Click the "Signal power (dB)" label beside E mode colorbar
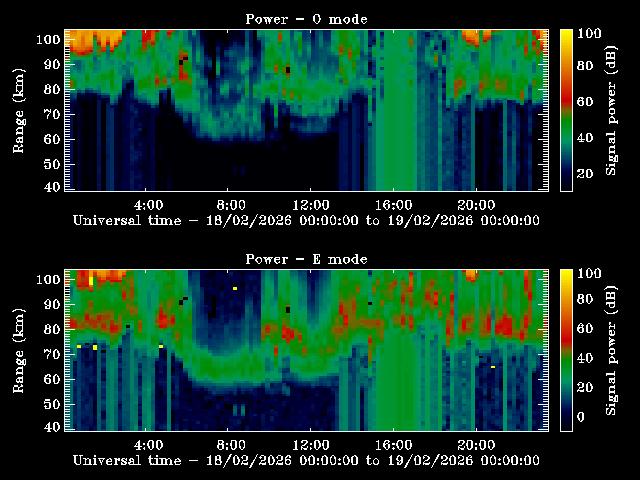This screenshot has width=640, height=480. [x=613, y=350]
